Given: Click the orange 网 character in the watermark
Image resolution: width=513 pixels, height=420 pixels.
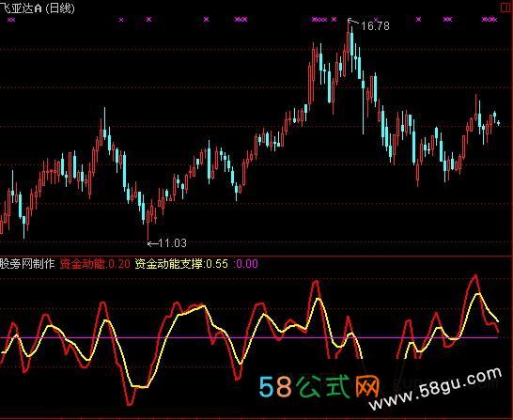Looking at the screenshot, I should click(x=367, y=386).
